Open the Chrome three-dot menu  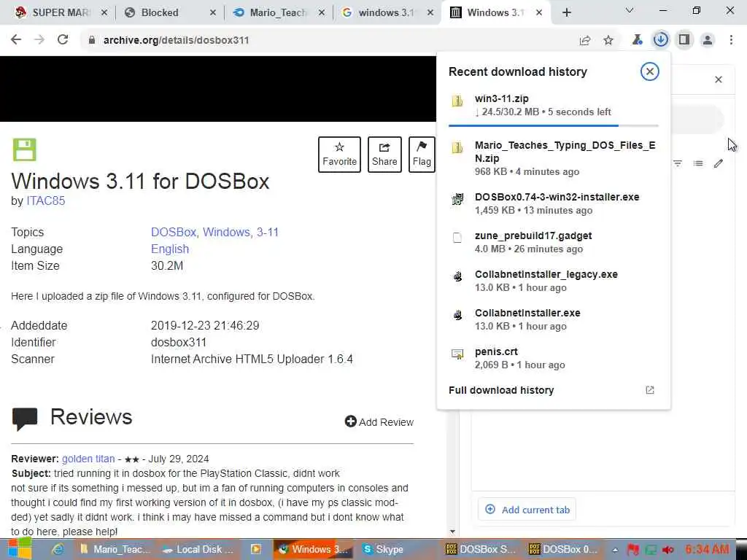click(731, 40)
